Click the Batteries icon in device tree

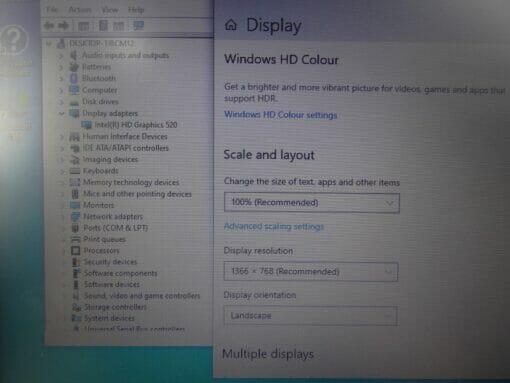coord(74,67)
